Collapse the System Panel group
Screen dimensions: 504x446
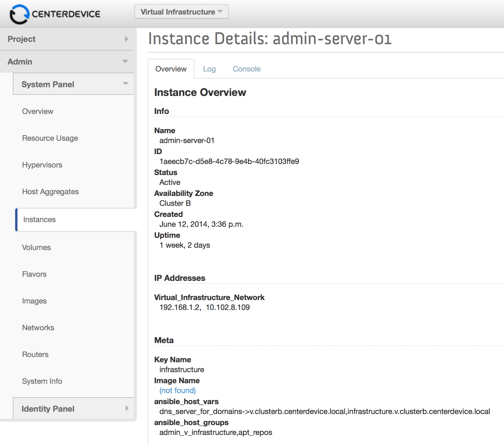73,84
